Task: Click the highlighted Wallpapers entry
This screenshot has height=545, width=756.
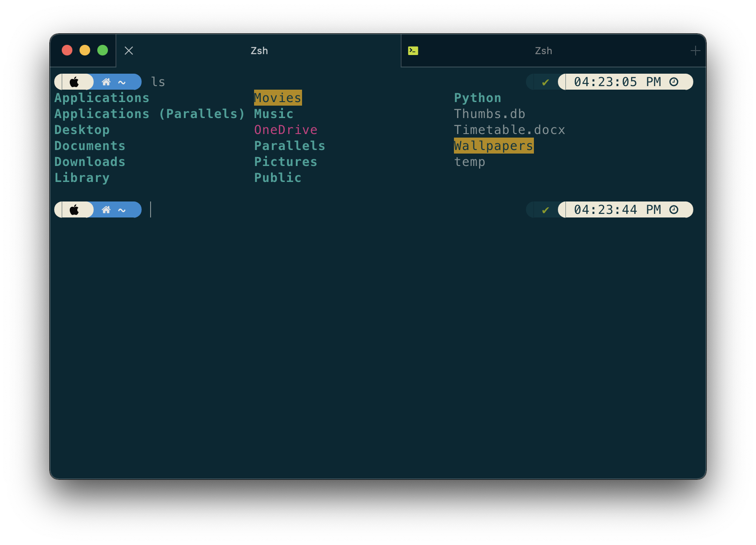Action: (x=493, y=146)
